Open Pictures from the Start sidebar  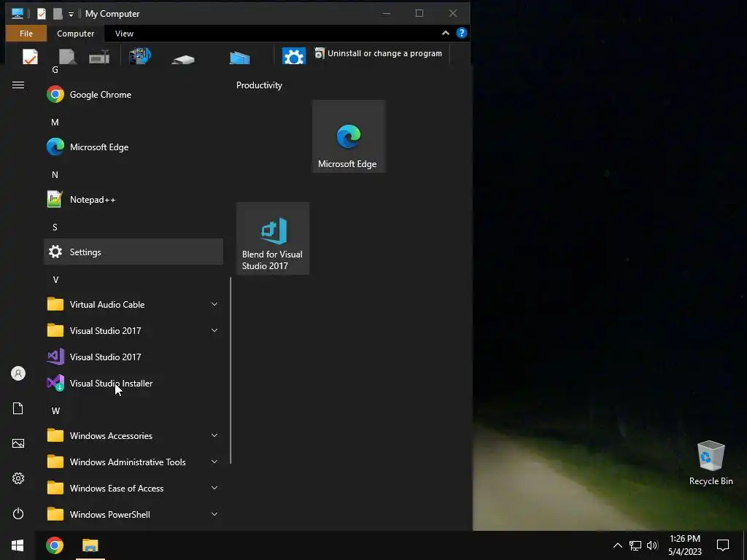pos(18,444)
